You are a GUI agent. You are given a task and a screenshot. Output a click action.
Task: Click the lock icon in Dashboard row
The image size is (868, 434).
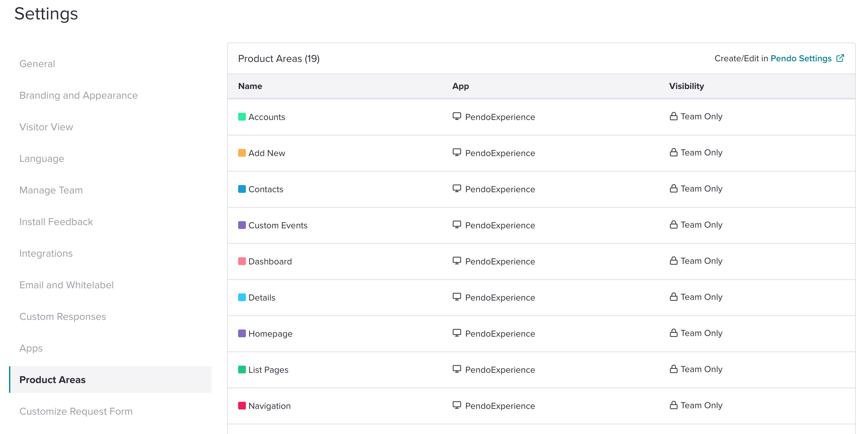click(x=673, y=261)
